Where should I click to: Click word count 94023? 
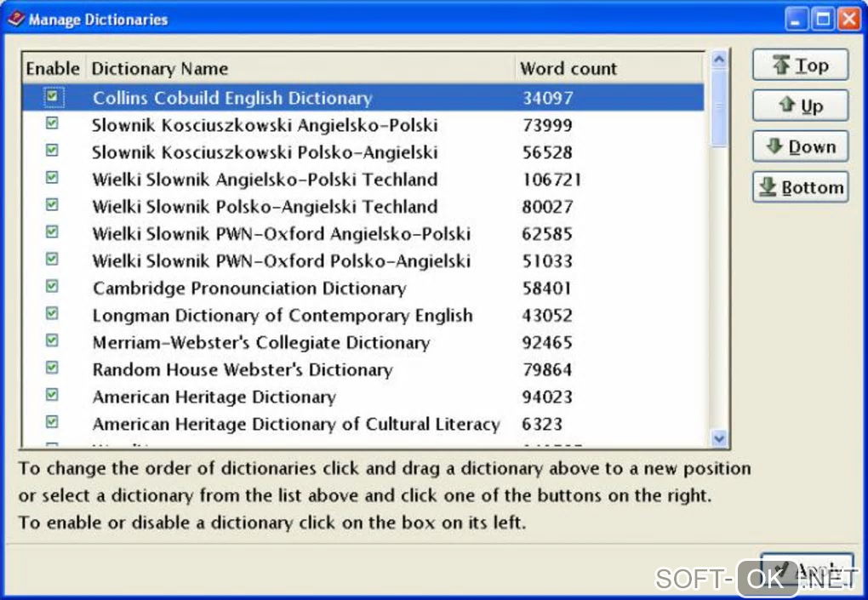coord(547,397)
